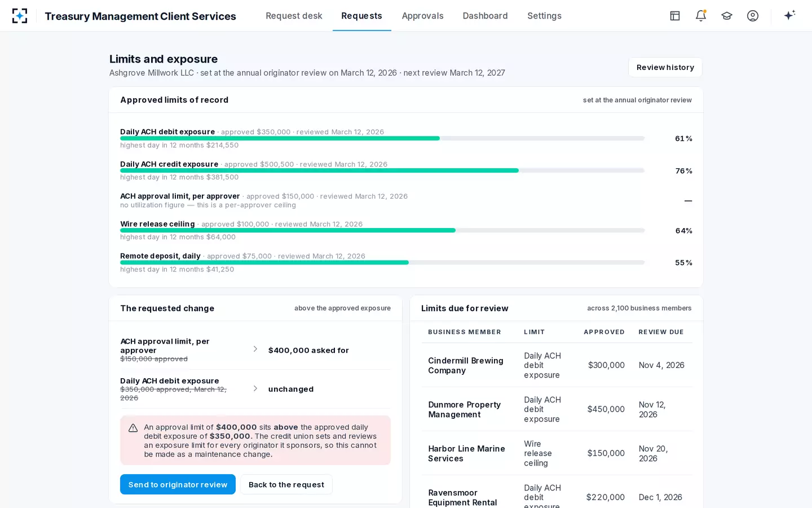The width and height of the screenshot is (812, 508).
Task: Open the Approvals tab
Action: coord(422,16)
